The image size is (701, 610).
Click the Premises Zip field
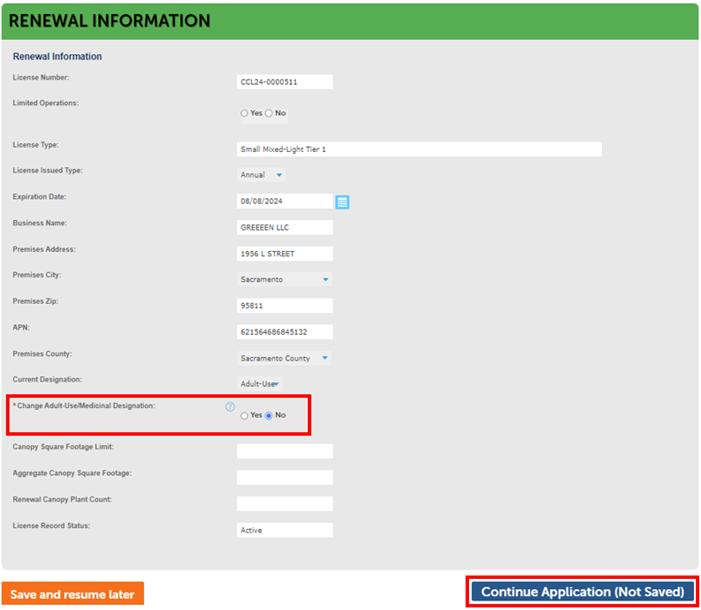point(284,305)
